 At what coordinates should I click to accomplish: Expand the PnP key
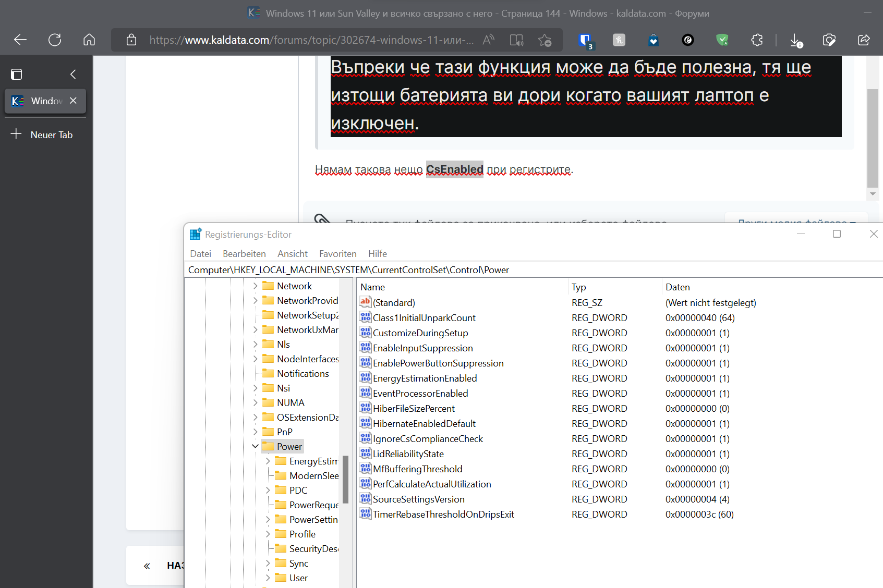255,432
